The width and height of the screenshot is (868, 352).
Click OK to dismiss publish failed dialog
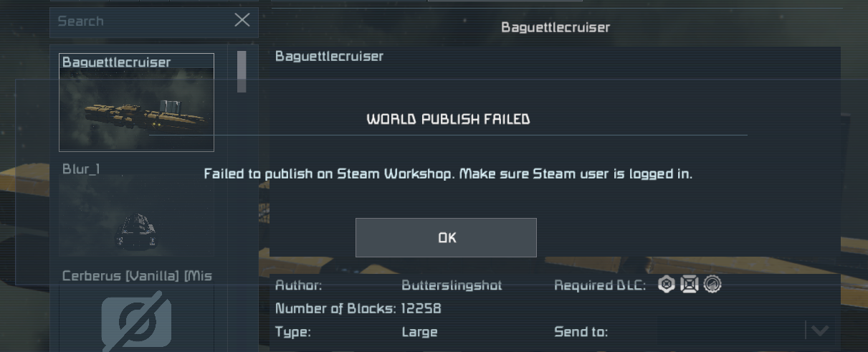click(x=446, y=237)
